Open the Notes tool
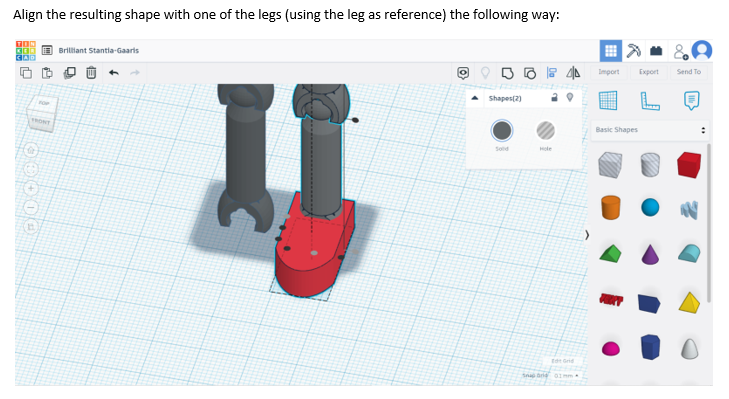Screen dimensions: 729x399 click(x=691, y=100)
